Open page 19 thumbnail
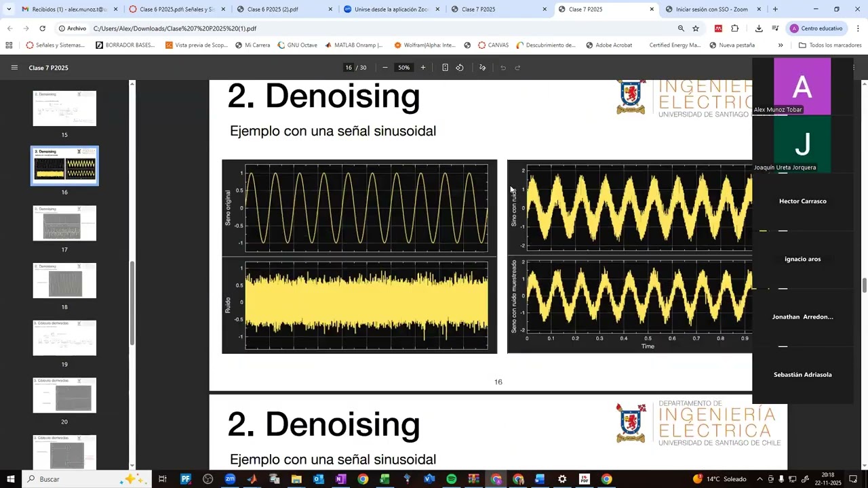868x488 pixels. pos(64,338)
